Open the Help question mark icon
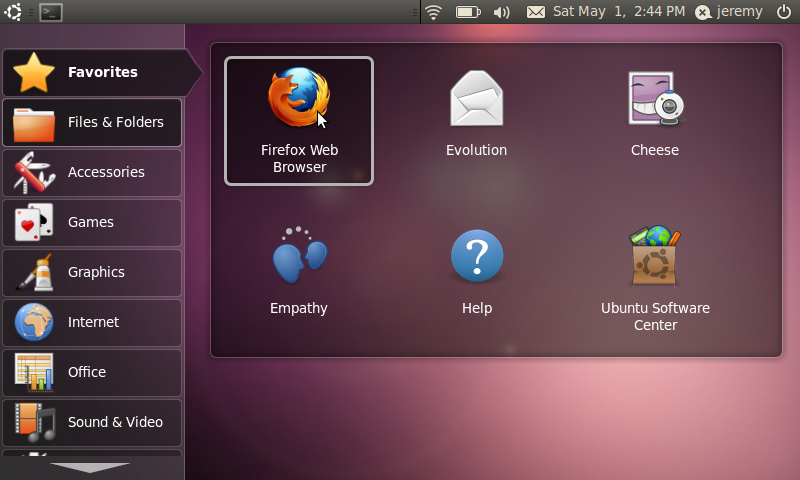 coord(477,256)
